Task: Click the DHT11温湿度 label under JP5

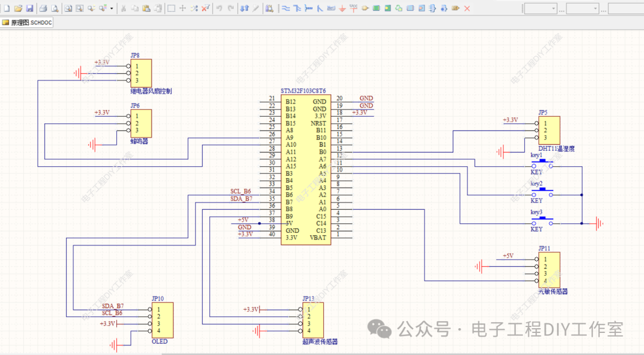Action: coord(556,148)
